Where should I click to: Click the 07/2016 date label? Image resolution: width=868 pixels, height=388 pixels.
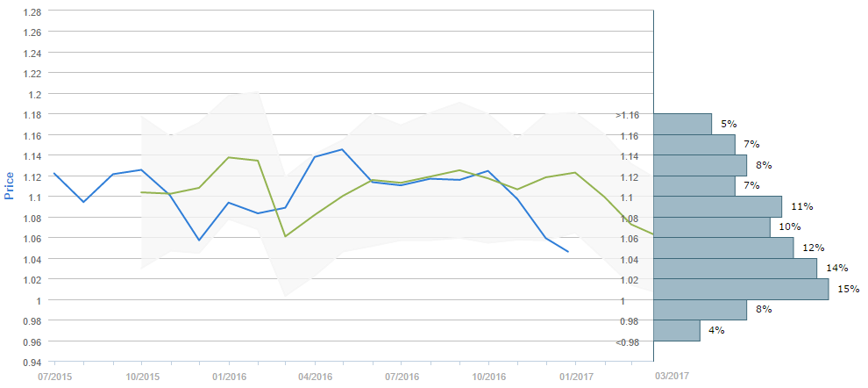[401, 376]
